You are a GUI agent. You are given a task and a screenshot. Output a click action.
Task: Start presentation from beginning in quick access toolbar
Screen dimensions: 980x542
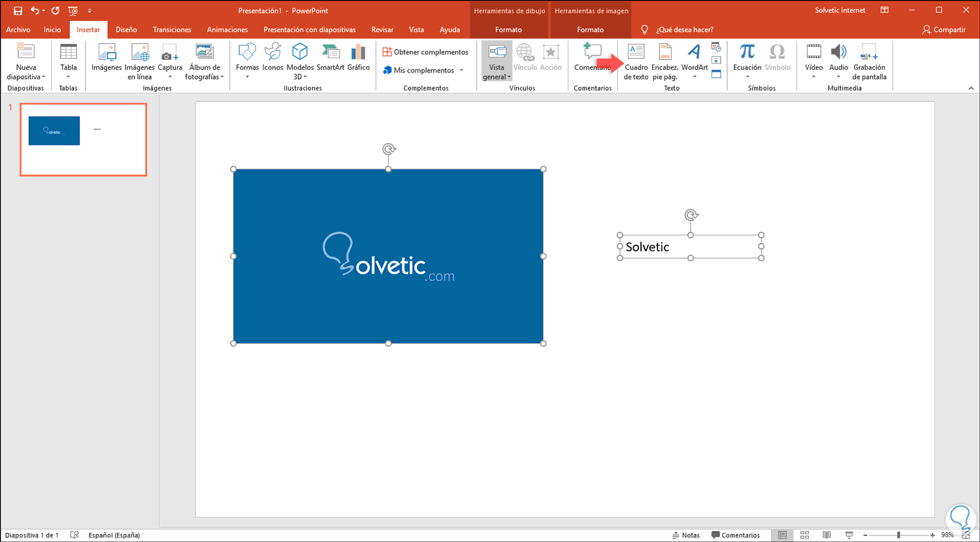click(x=73, y=10)
